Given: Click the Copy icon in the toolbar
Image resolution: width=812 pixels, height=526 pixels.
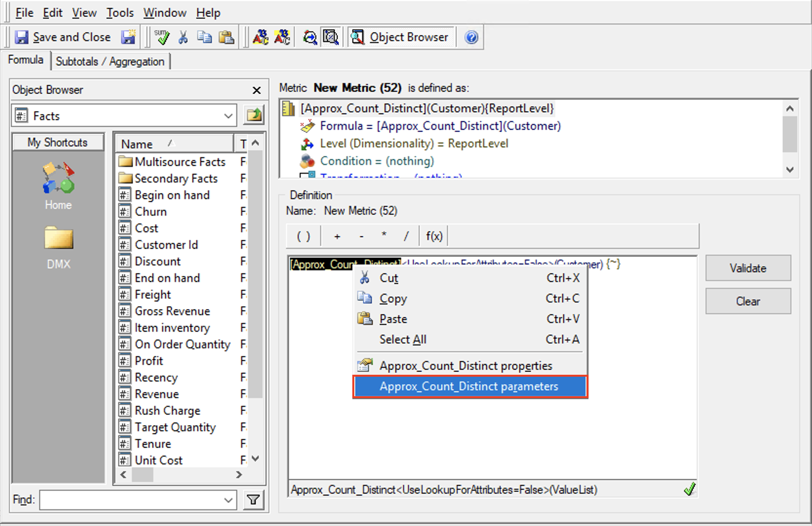Looking at the screenshot, I should pyautogui.click(x=204, y=37).
